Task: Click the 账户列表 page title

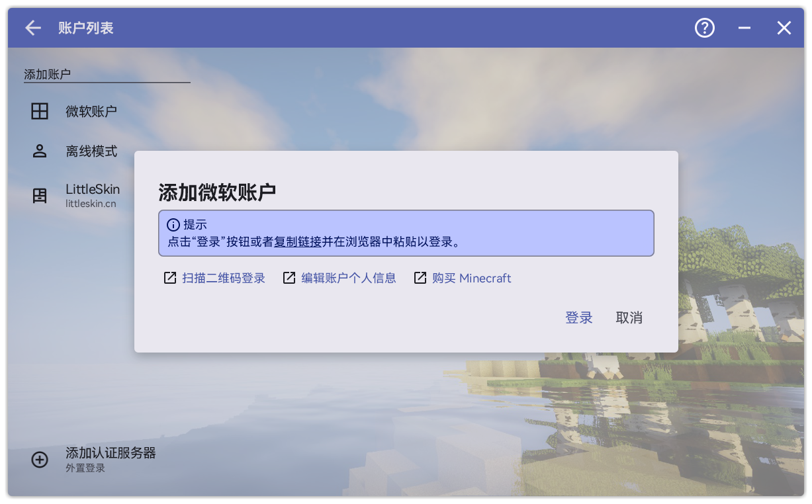Action: click(x=86, y=28)
